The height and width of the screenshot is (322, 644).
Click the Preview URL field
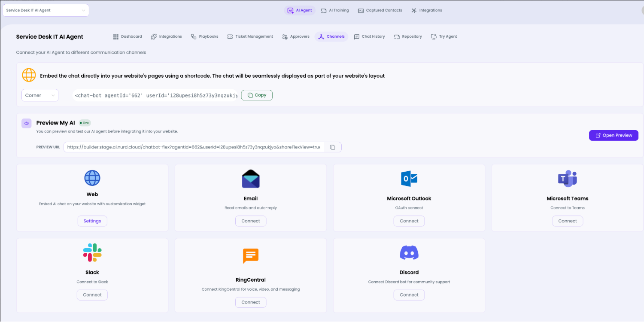click(194, 147)
